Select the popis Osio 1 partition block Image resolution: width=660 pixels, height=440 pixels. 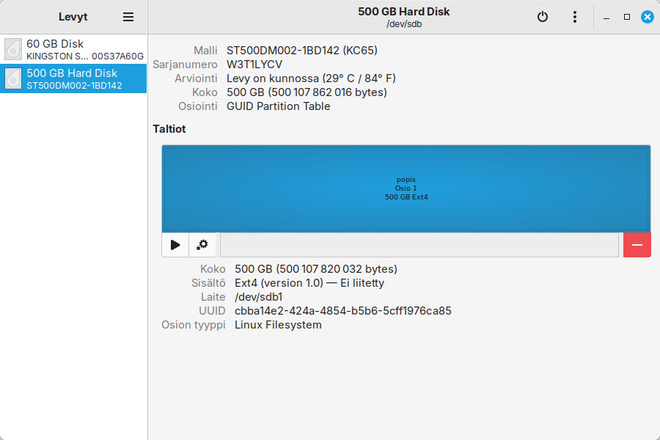click(x=406, y=188)
